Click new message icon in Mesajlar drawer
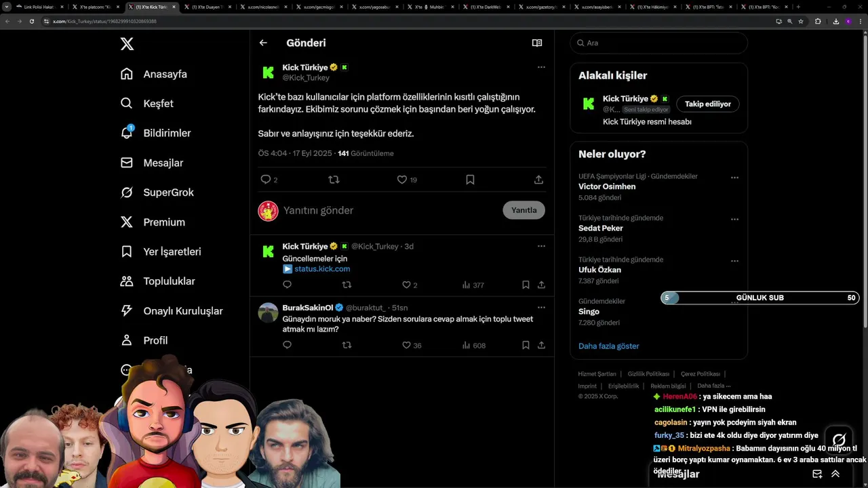Image resolution: width=868 pixels, height=488 pixels. [817, 474]
